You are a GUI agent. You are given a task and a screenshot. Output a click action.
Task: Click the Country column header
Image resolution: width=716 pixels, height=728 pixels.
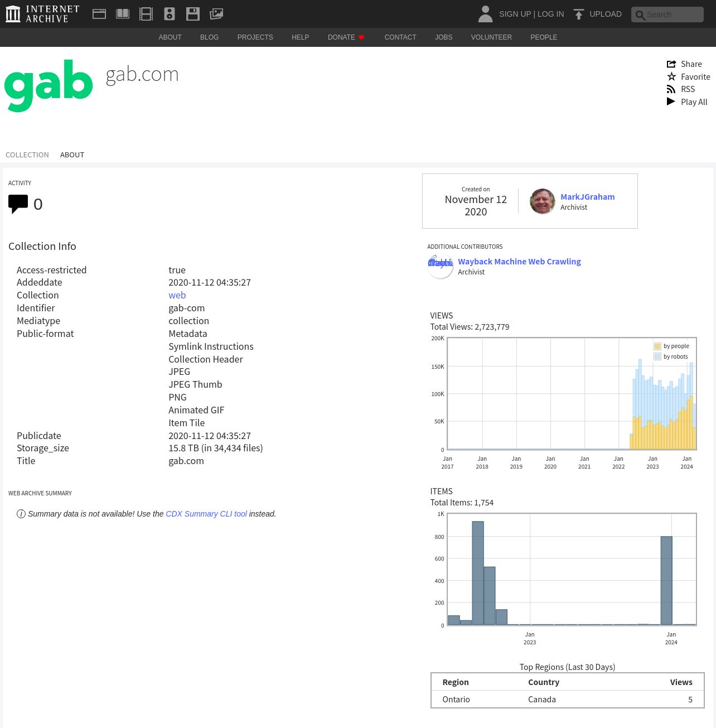[x=544, y=682]
